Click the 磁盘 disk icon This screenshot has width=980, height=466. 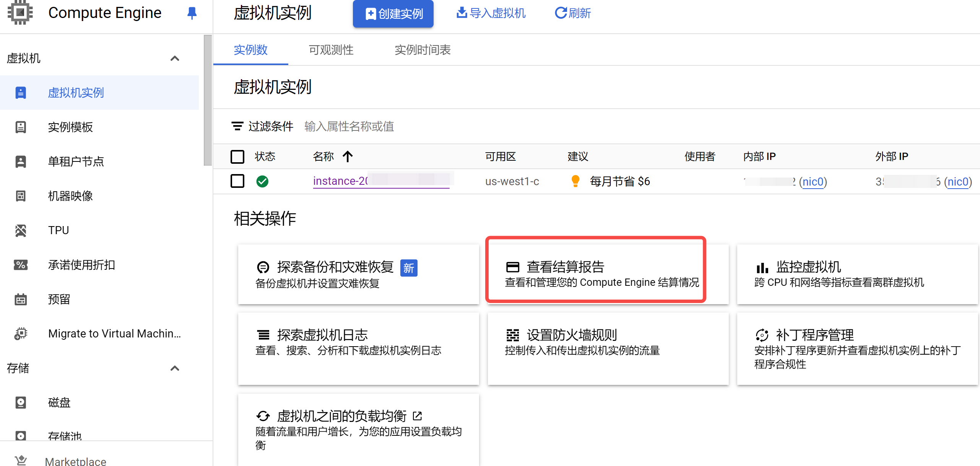21,402
